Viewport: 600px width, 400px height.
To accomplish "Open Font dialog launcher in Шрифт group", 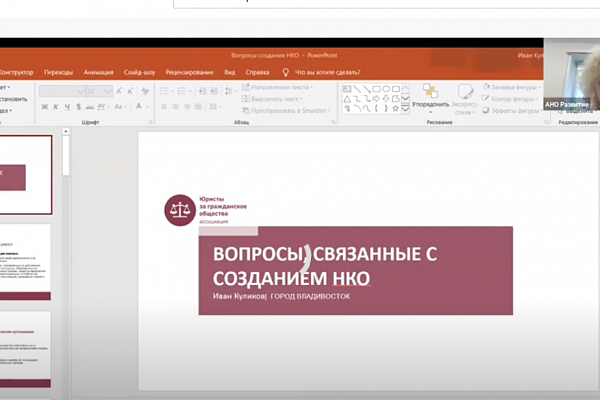I will 150,122.
